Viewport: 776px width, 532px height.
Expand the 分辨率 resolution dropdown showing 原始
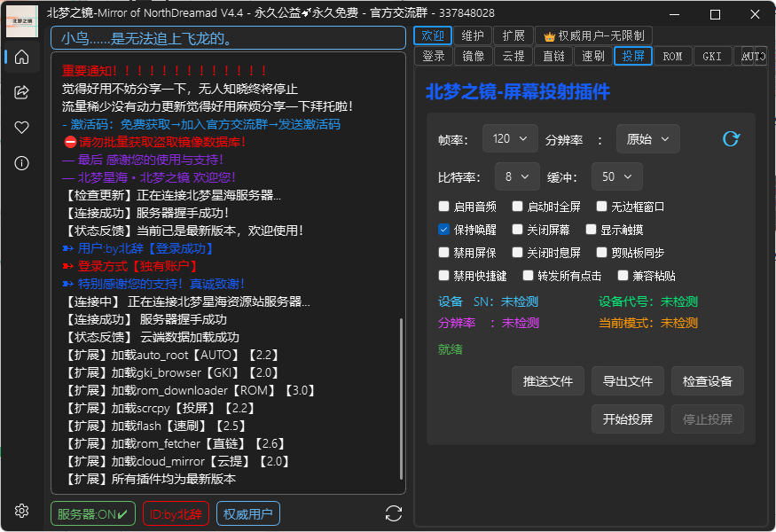[648, 138]
